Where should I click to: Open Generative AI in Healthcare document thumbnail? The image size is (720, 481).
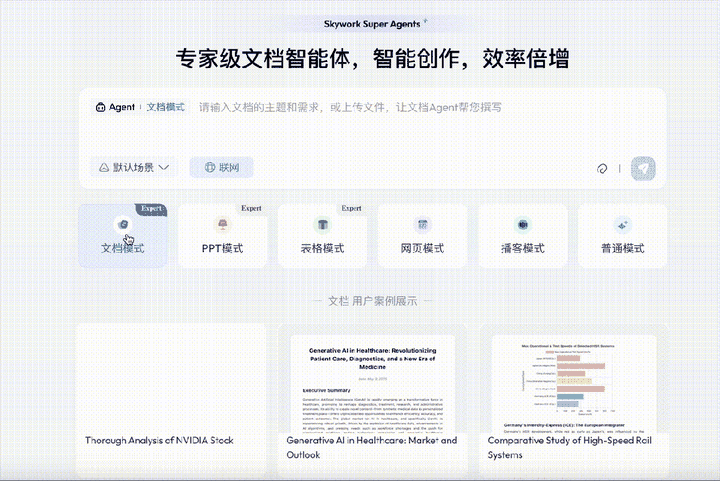[372, 385]
